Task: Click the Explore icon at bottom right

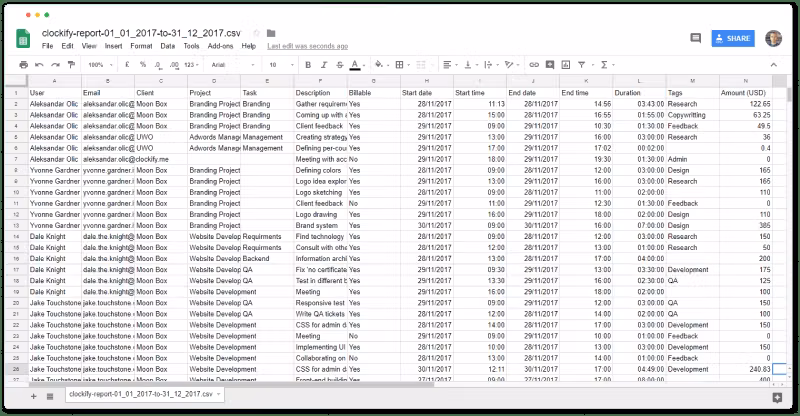Action: [x=776, y=396]
